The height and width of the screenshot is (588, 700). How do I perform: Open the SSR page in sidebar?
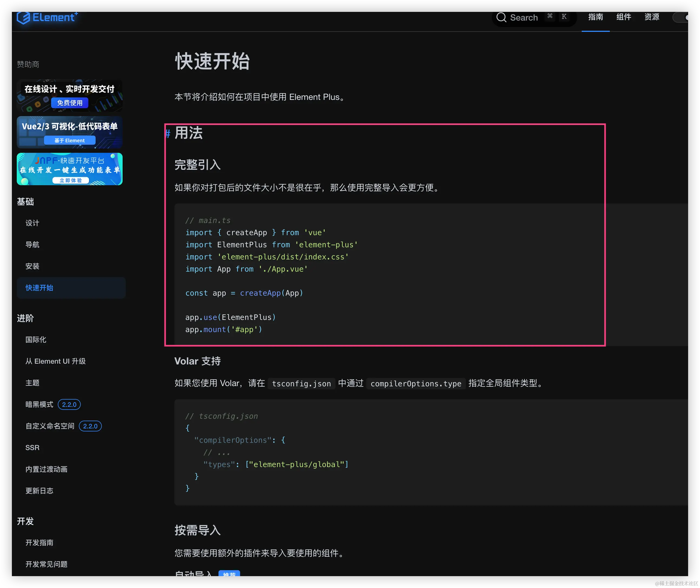[32, 447]
